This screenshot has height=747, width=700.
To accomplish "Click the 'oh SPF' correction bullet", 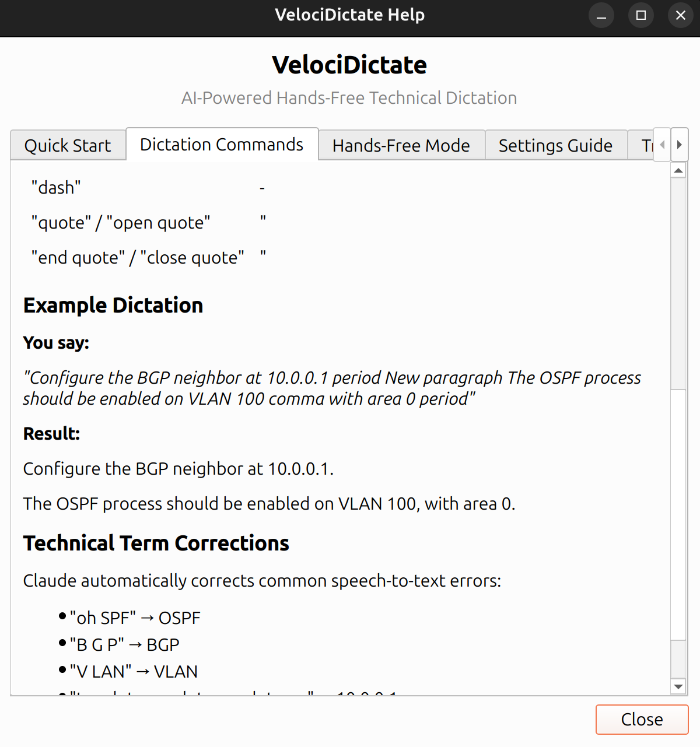I will point(135,618).
